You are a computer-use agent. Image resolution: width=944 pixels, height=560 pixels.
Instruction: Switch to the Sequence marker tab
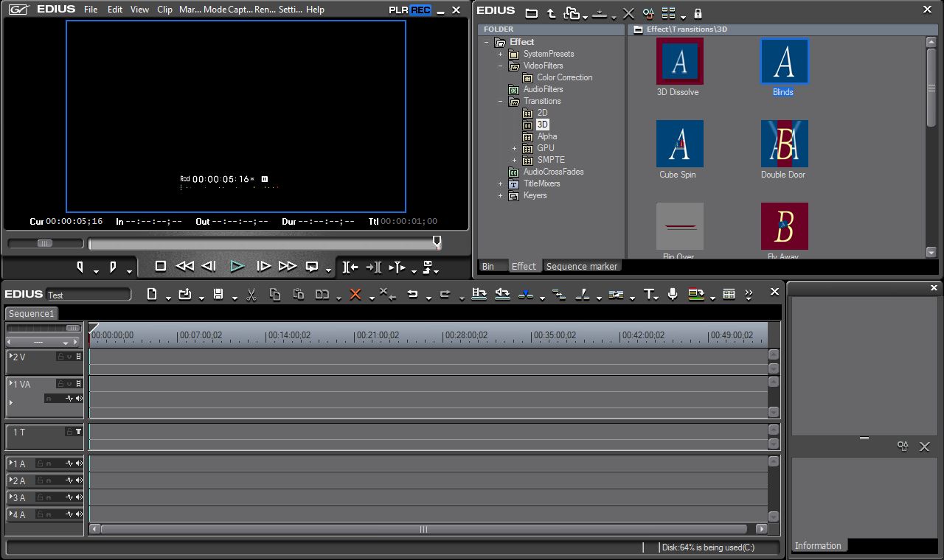582,266
